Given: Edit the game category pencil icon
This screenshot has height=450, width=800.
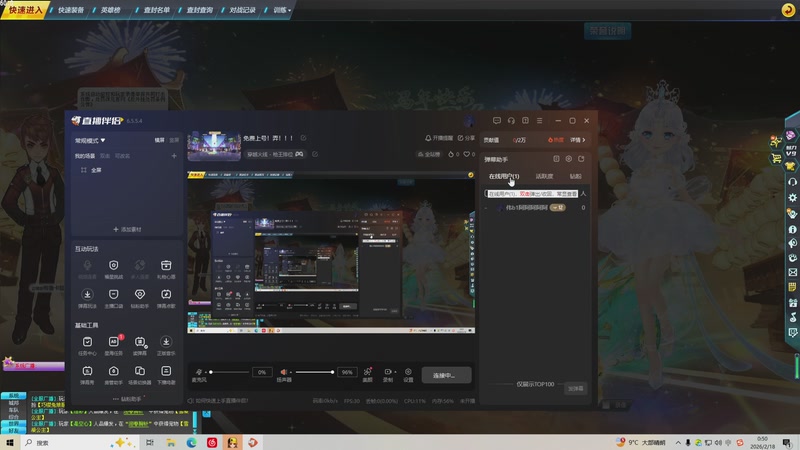Looking at the screenshot, I should pos(315,154).
